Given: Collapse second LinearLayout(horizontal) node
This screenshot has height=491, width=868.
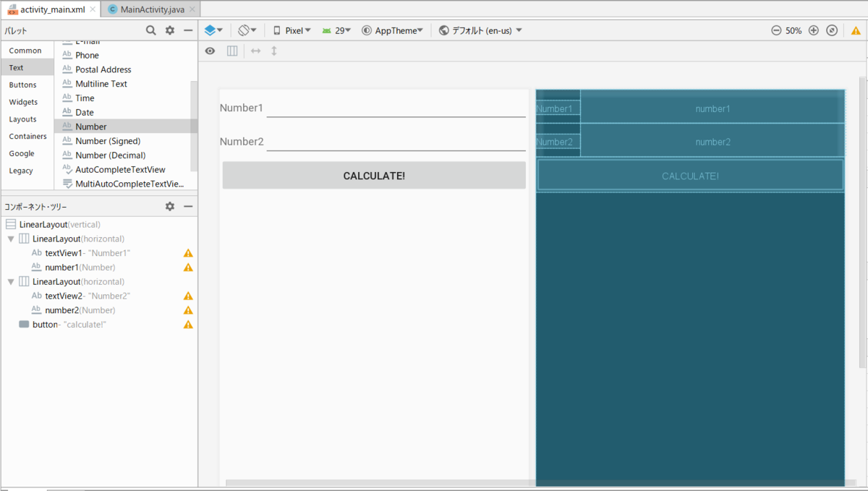Looking at the screenshot, I should pos(11,281).
